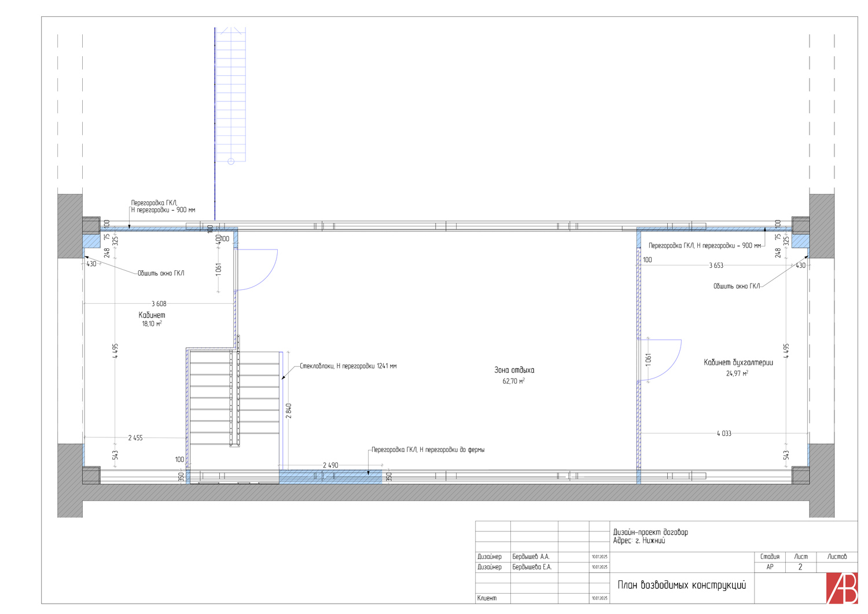The width and height of the screenshot is (868, 614).
Task: Click the 'Адрес: г. Нижний' text
Action: (x=639, y=541)
